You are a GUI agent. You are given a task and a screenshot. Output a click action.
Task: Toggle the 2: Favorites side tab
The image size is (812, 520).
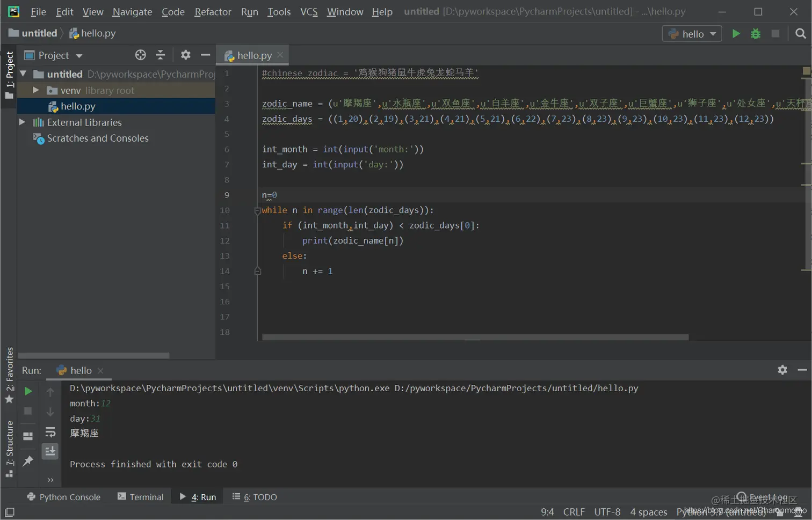9,376
